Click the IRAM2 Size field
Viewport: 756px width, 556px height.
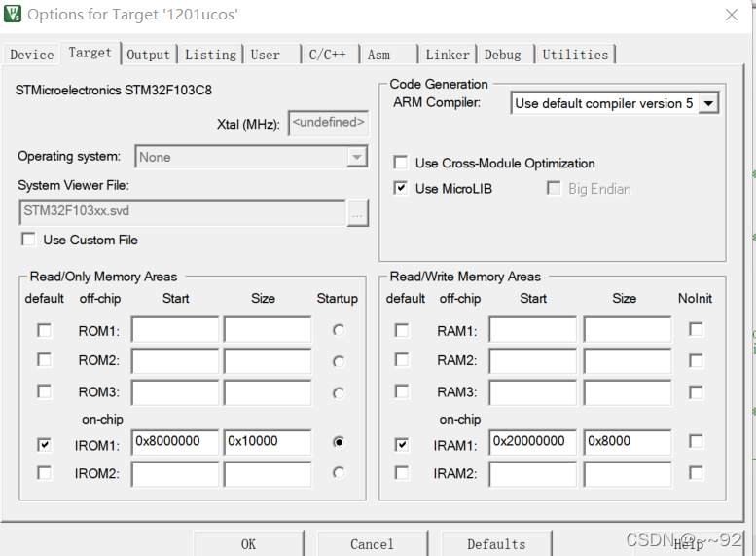tap(628, 474)
